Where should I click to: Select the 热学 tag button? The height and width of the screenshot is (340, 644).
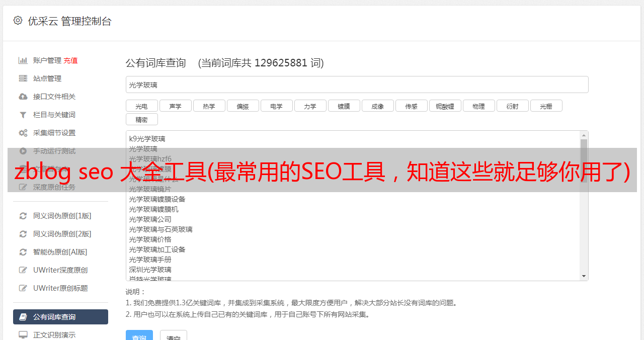pos(209,106)
